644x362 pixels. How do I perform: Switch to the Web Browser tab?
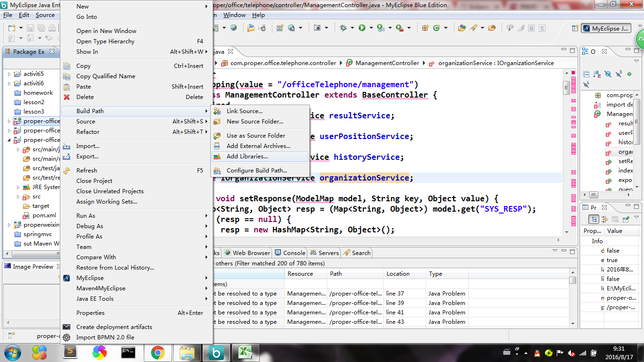247,253
